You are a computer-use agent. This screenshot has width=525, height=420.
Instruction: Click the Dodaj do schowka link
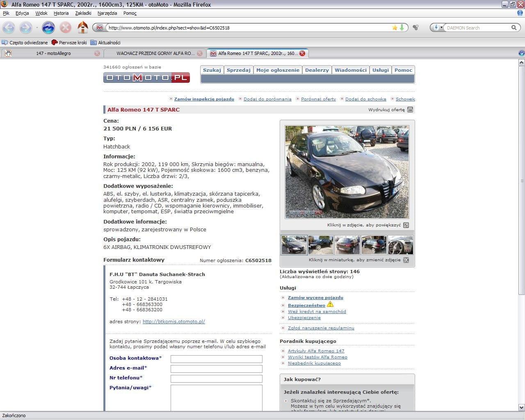365,99
